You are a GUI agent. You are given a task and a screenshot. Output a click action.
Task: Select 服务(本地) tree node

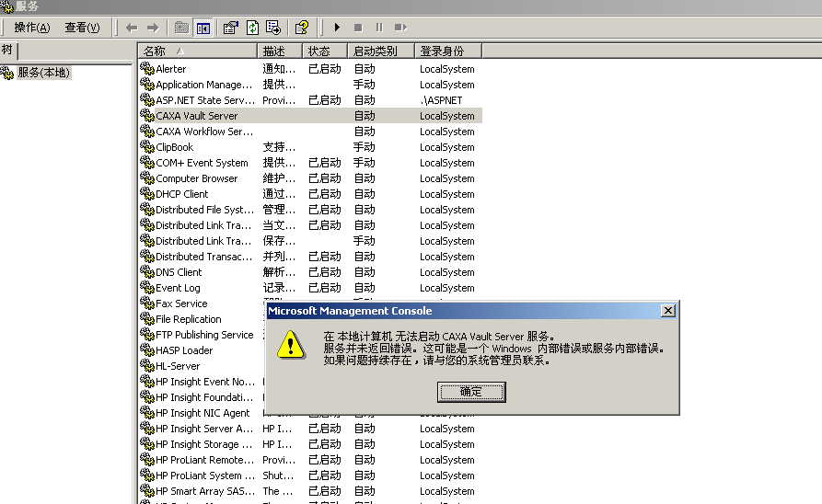click(x=43, y=73)
